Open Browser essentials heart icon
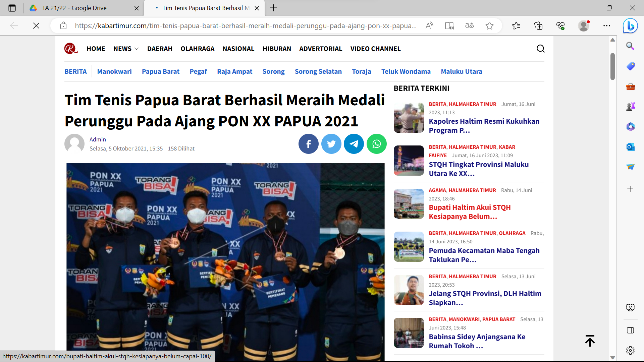The height and width of the screenshot is (362, 644). [x=560, y=25]
